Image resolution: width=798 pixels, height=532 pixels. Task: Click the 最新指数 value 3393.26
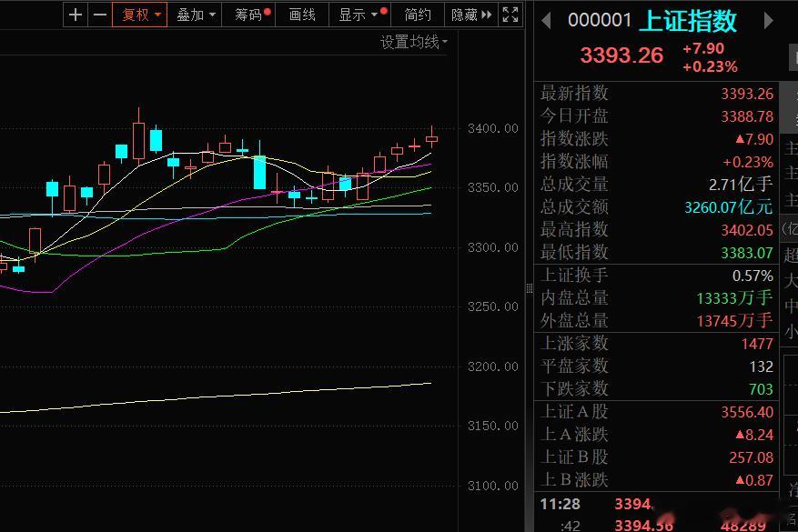pyautogui.click(x=747, y=94)
